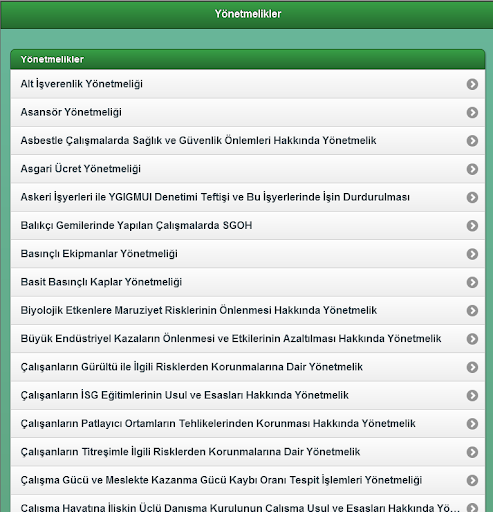This screenshot has width=493, height=512.
Task: Open Çalışanların Patlayıcı Ortamların Tehlikelerinden Korunması
Action: click(248, 424)
